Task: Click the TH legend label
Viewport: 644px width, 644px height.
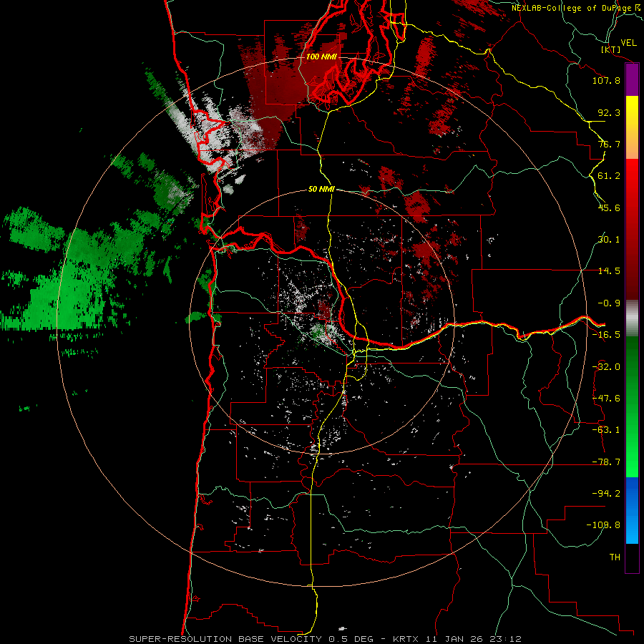Action: [x=615, y=557]
